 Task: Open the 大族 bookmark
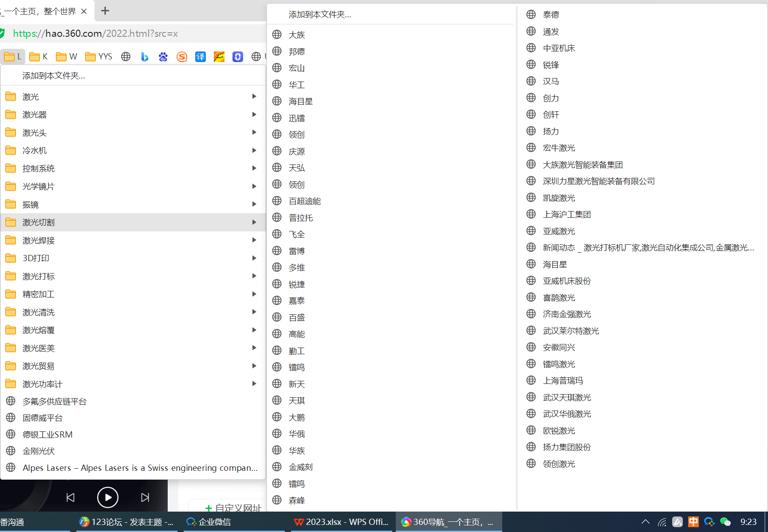[390, 35]
